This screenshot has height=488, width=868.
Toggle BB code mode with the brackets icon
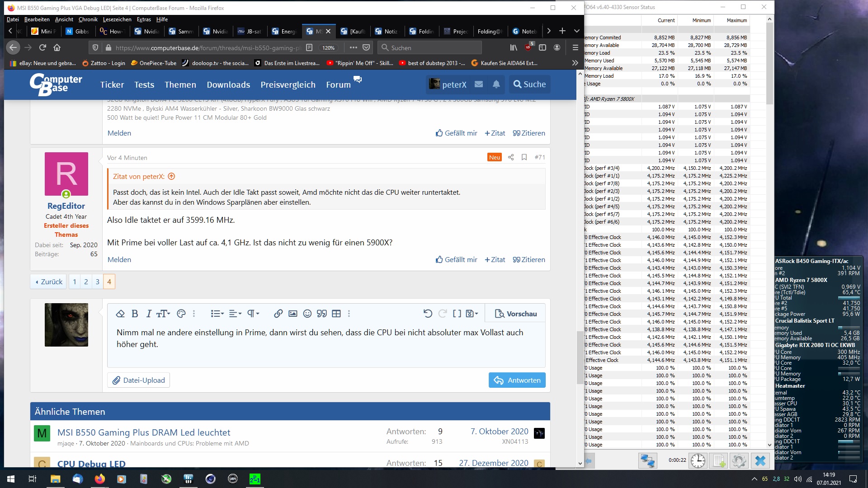(457, 314)
